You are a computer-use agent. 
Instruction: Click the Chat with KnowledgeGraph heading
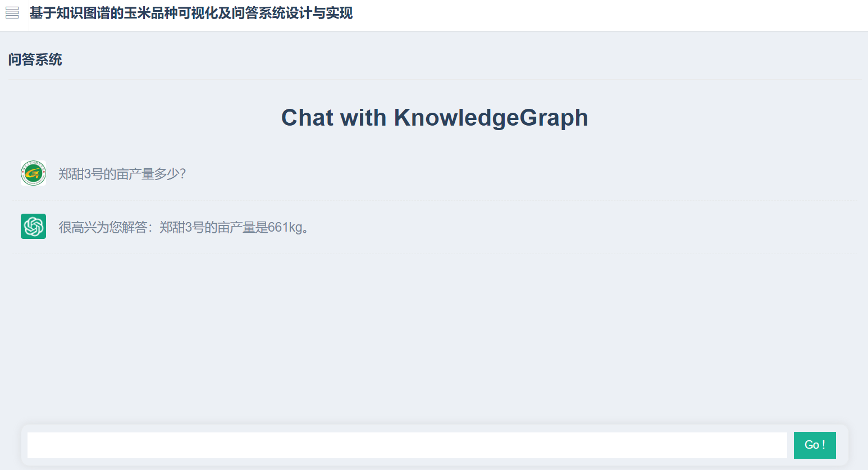(434, 118)
